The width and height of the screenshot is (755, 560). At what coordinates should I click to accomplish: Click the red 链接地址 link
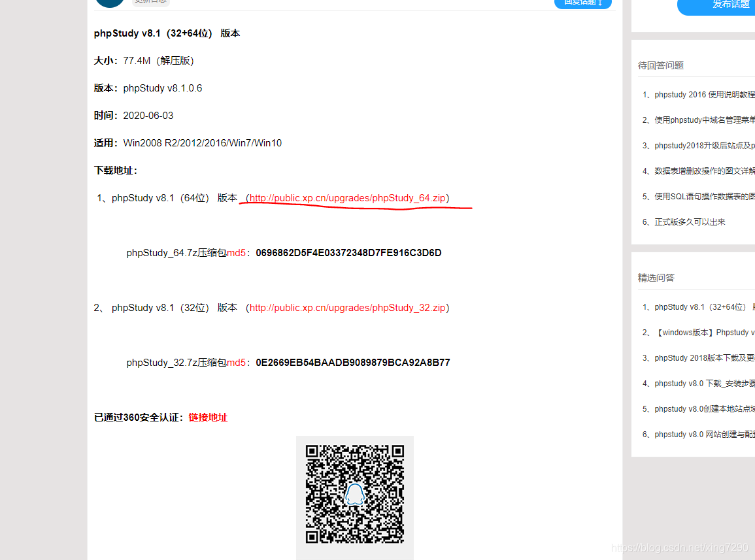208,418
